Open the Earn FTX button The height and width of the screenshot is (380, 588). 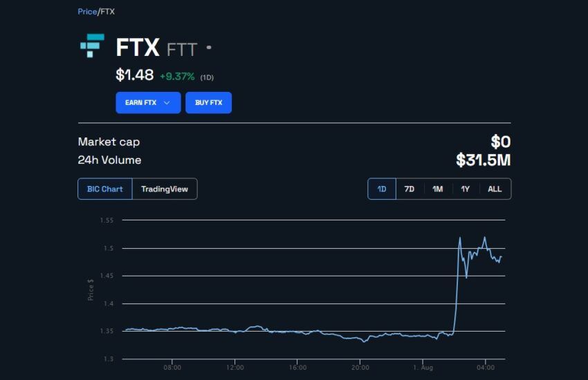(x=148, y=102)
